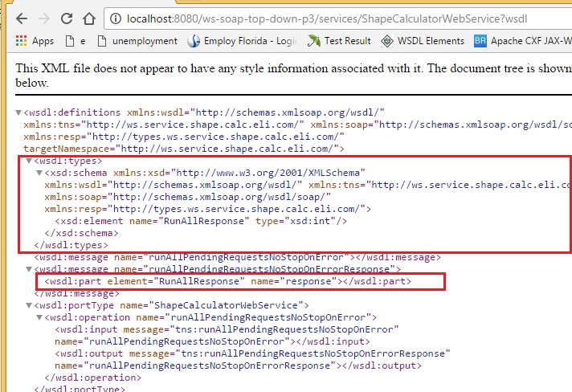This screenshot has height=392, width=572.
Task: Open the Apache CXF JAX-WS bookmark
Action: [522, 41]
